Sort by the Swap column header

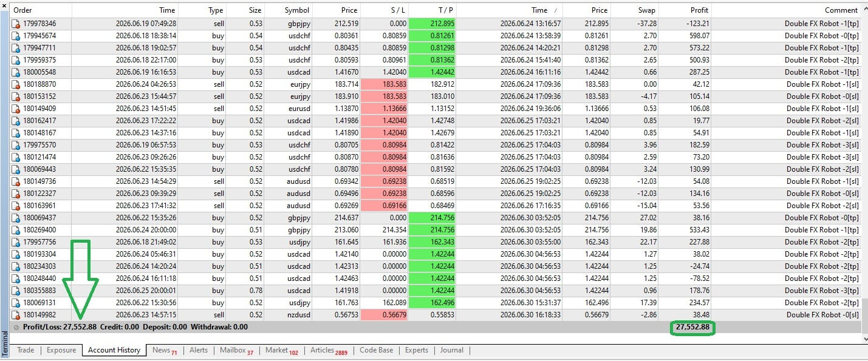tap(635, 10)
